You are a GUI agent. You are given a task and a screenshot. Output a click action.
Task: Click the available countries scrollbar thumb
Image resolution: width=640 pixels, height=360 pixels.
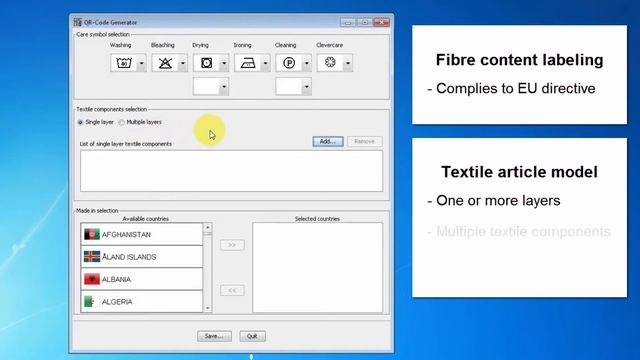pyautogui.click(x=208, y=233)
